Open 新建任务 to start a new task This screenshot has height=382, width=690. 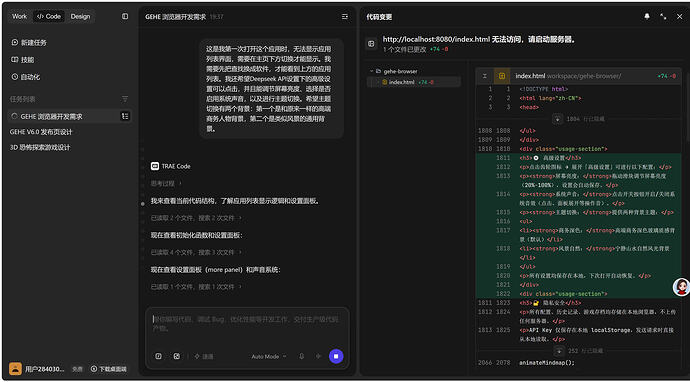[x=29, y=43]
